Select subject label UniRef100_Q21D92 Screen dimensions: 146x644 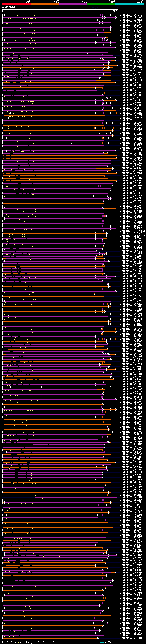[x=131, y=65]
